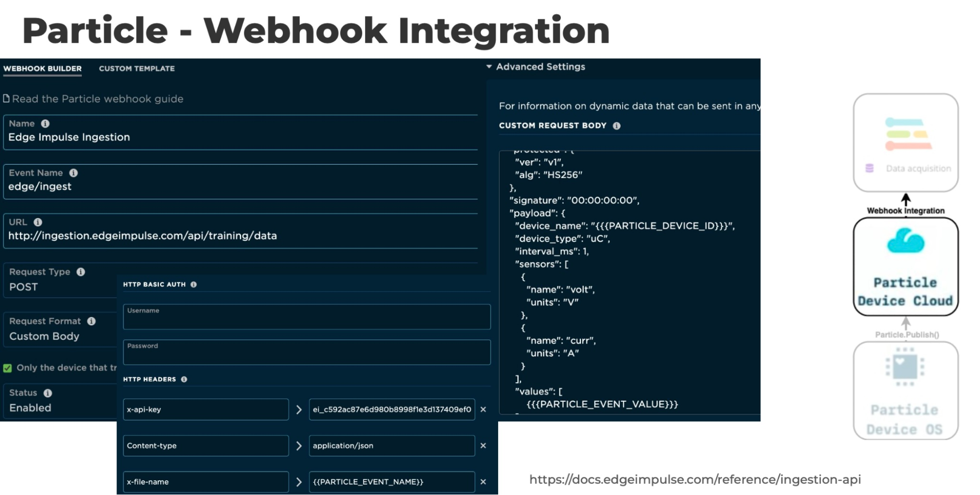This screenshot has height=495, width=980.
Task: Click the Content-type header name field
Action: [x=206, y=446]
